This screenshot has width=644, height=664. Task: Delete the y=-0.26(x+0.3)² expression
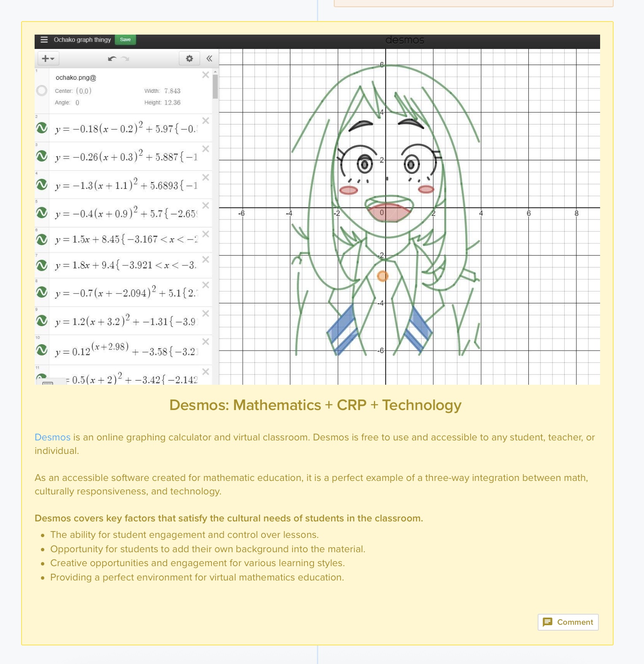click(206, 149)
